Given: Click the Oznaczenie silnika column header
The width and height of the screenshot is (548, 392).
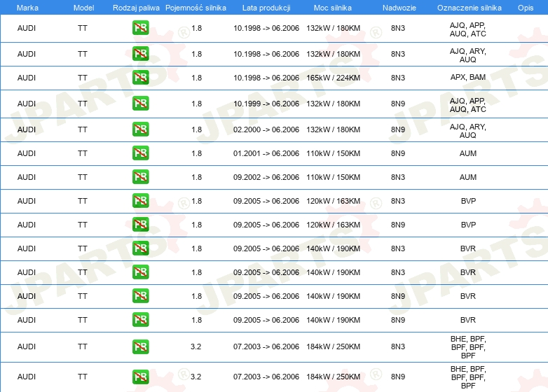Looking at the screenshot, I should [x=470, y=8].
